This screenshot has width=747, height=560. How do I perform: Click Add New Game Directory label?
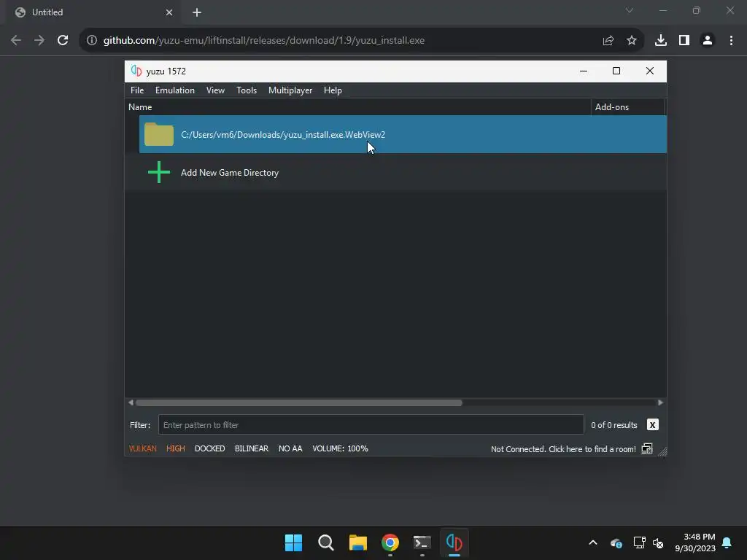click(x=230, y=173)
